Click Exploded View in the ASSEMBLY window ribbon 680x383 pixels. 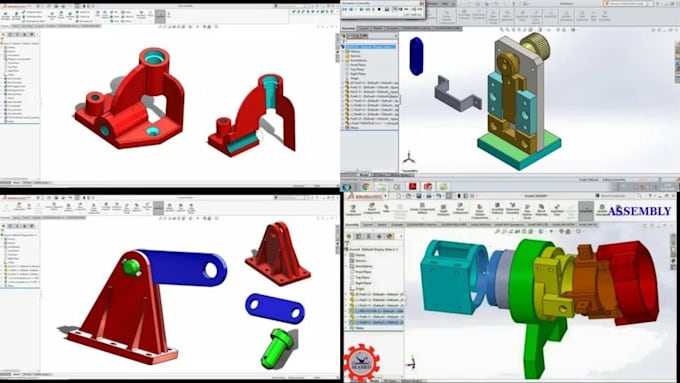click(x=556, y=211)
